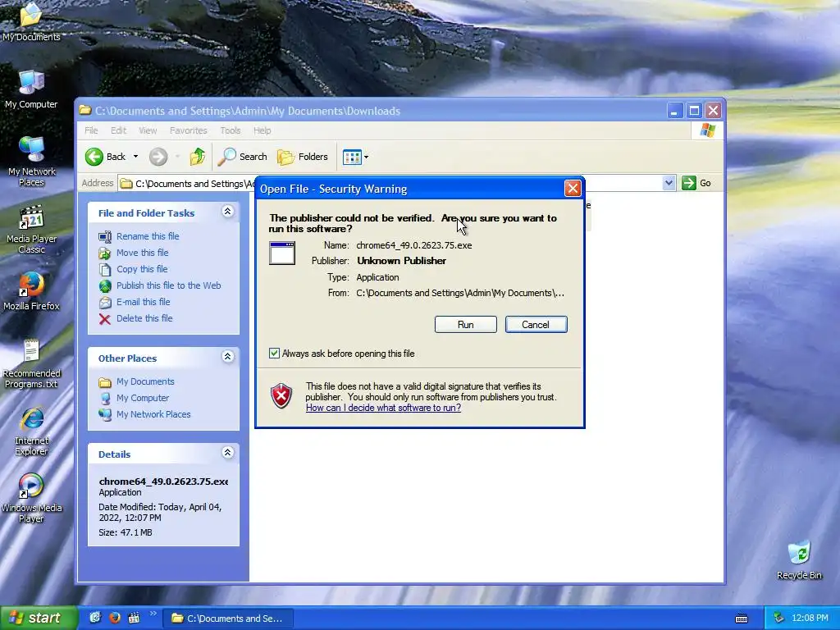Open My Computer under Other Places

(143, 398)
